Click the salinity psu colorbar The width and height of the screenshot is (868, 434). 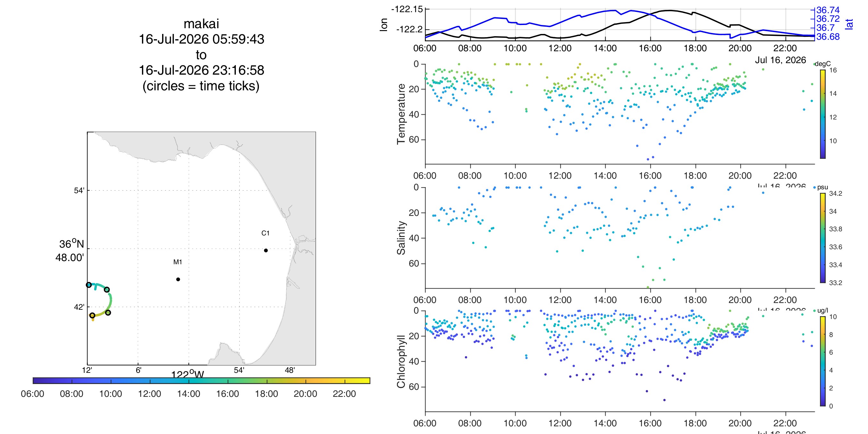[x=823, y=238]
